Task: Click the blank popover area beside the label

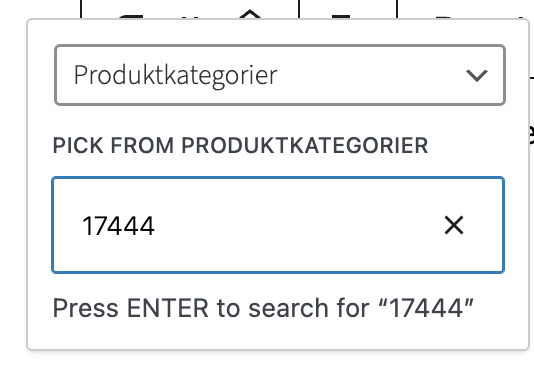Action: [x=477, y=145]
